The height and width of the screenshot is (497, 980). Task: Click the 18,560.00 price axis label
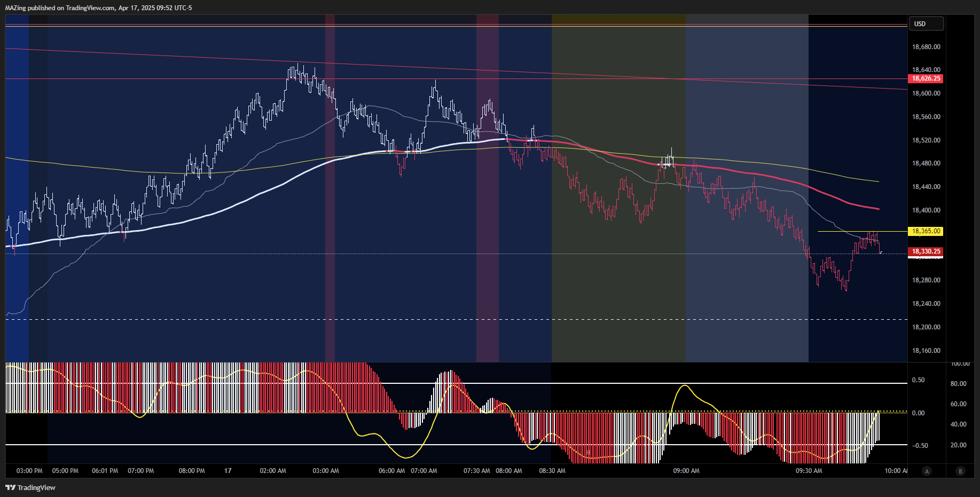pyautogui.click(x=926, y=117)
